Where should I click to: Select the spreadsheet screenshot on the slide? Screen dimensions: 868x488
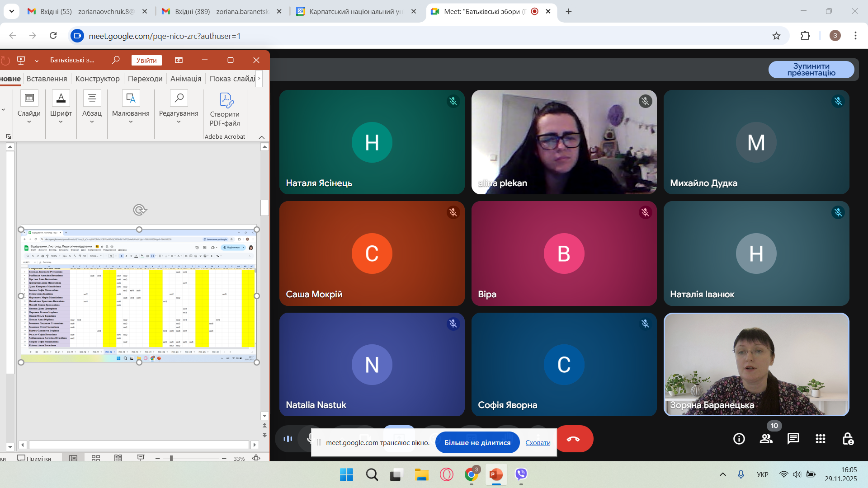pyautogui.click(x=139, y=296)
